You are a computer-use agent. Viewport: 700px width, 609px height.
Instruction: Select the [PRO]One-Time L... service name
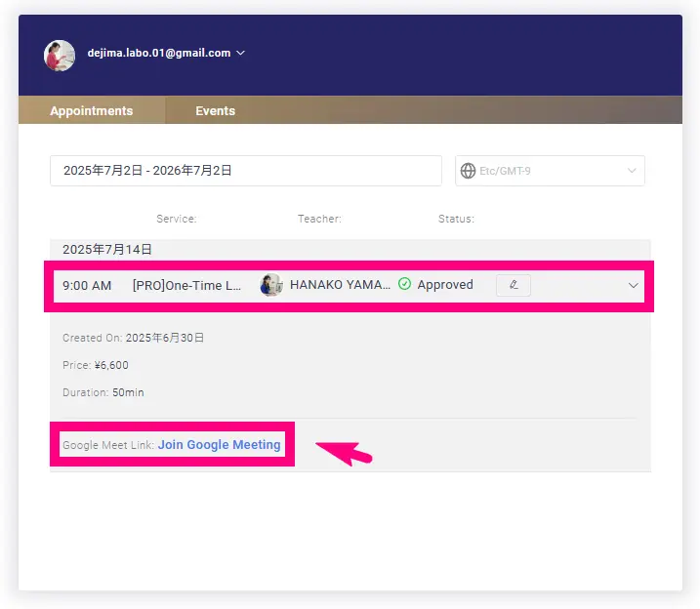click(x=186, y=285)
